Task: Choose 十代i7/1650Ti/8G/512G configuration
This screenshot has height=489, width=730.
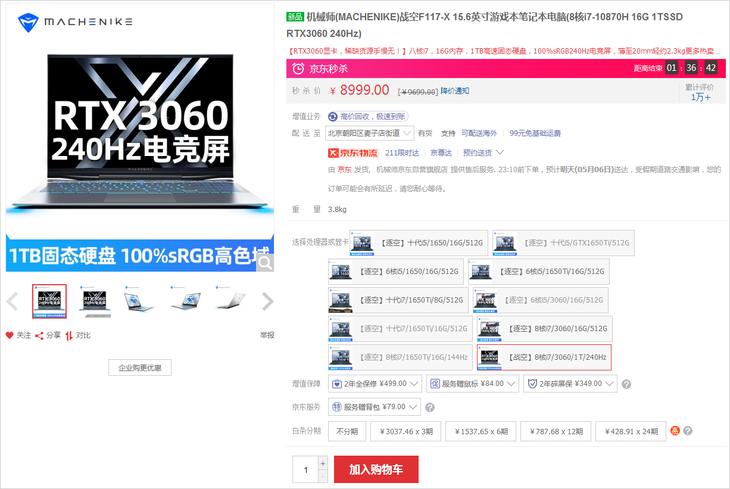Action: (x=398, y=300)
